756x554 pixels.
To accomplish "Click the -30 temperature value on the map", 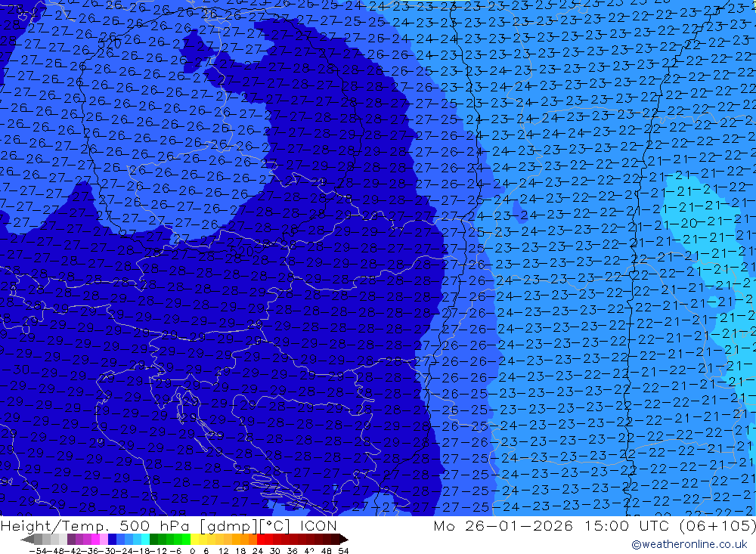I will point(14,370).
